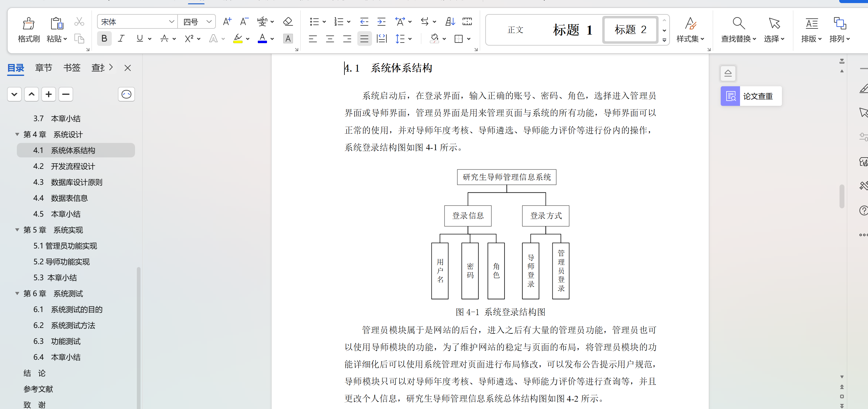Click the smart TOC refresh icon in panel

point(126,94)
